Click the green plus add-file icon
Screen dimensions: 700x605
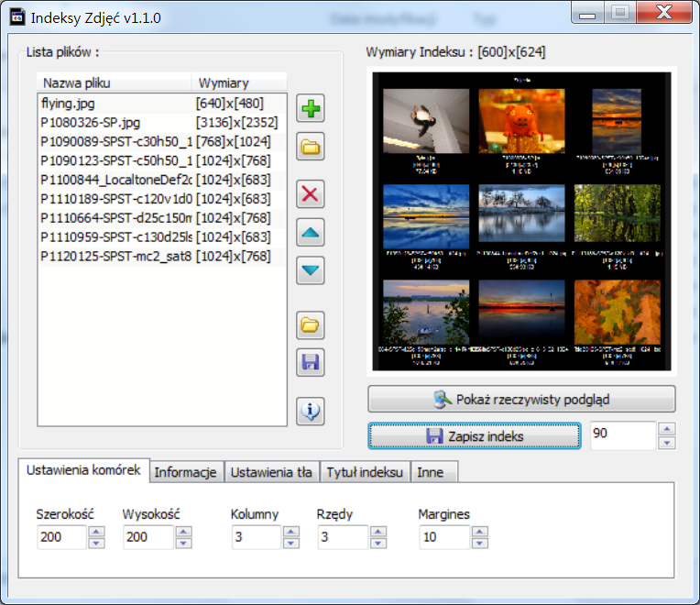point(312,109)
